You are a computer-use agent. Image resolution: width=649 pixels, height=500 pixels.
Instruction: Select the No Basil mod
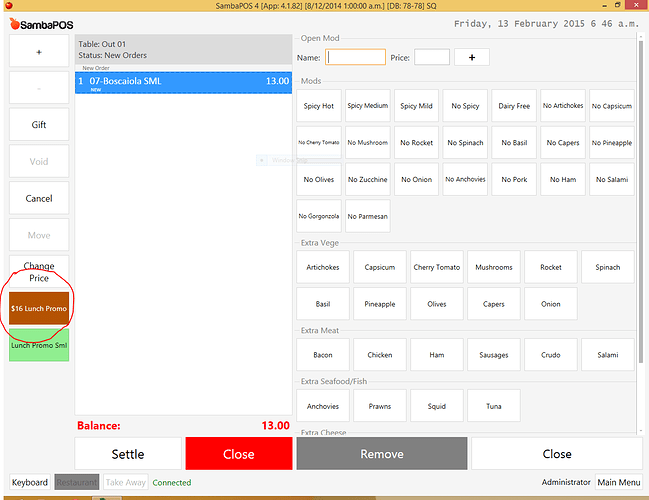(514, 142)
